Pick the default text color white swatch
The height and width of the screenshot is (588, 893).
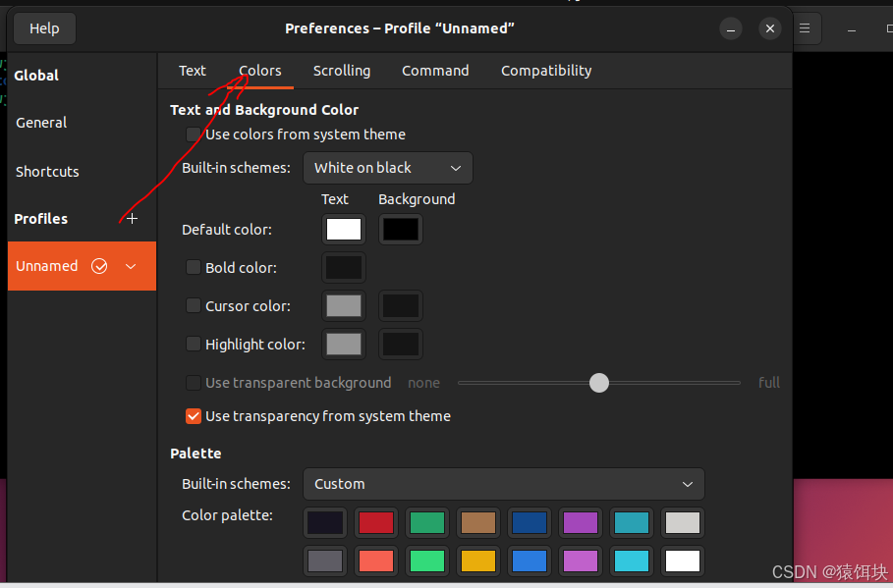344,230
